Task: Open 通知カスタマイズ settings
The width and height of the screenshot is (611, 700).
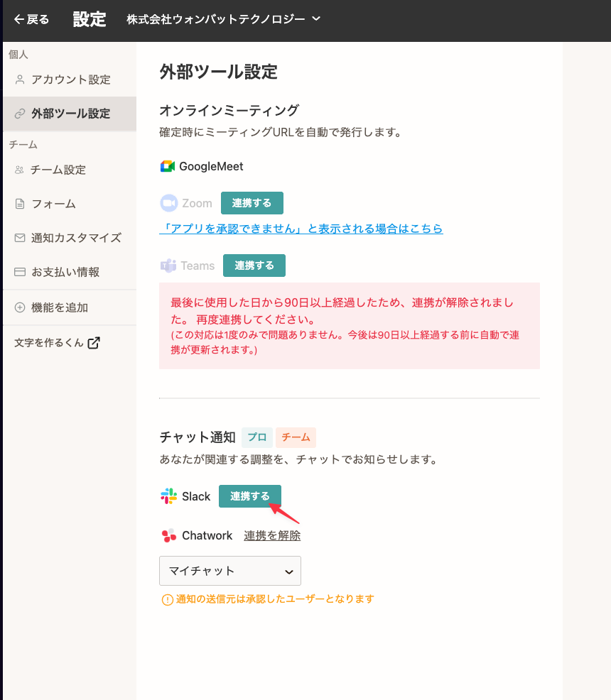Action: tap(76, 238)
